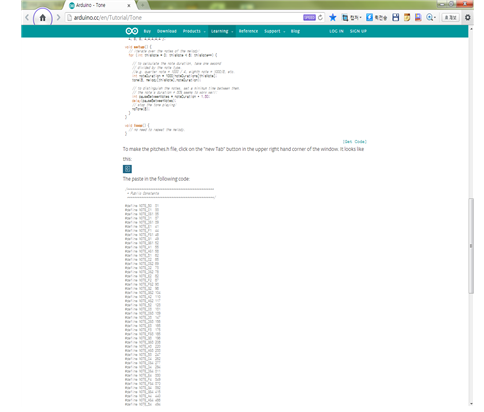484x412 pixels.
Task: Click the purple SPEED badge in the address bar
Action: 309,18
